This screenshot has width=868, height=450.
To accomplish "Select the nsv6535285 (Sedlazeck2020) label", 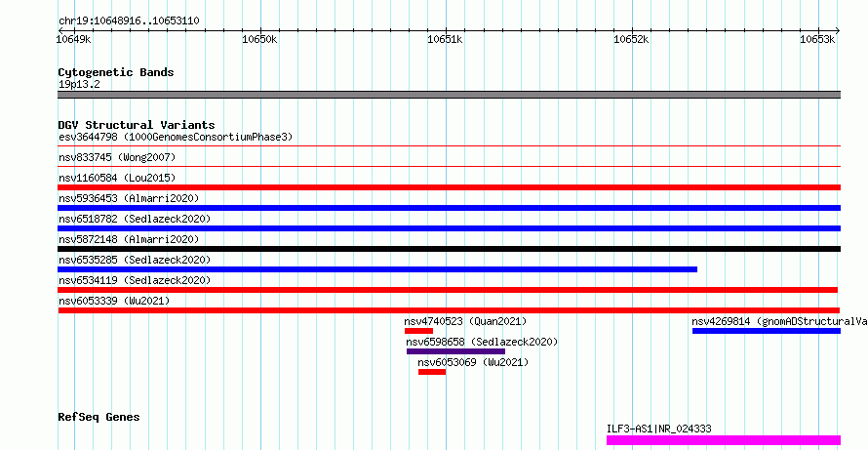I will (x=135, y=260).
